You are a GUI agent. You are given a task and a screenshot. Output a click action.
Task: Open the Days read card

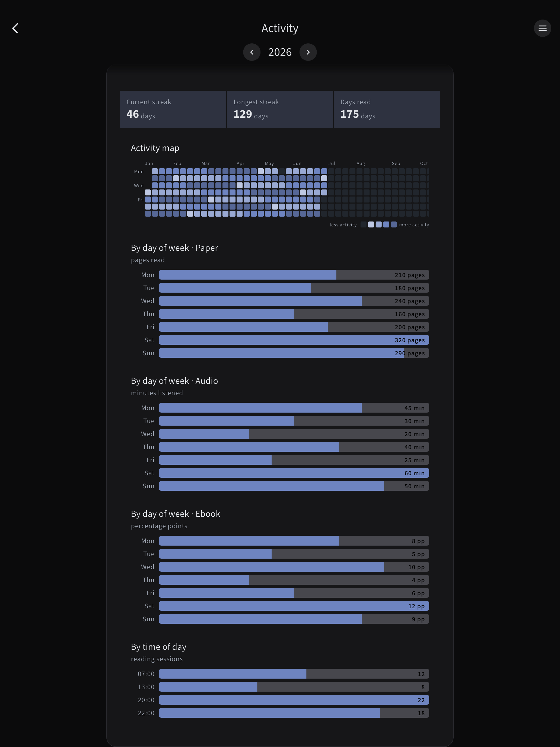pyautogui.click(x=387, y=109)
